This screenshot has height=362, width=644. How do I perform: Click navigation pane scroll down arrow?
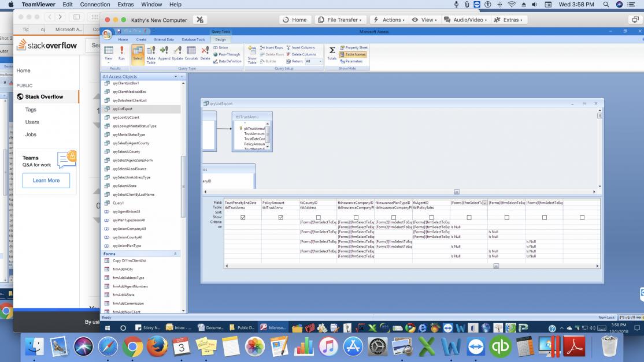pyautogui.click(x=183, y=311)
